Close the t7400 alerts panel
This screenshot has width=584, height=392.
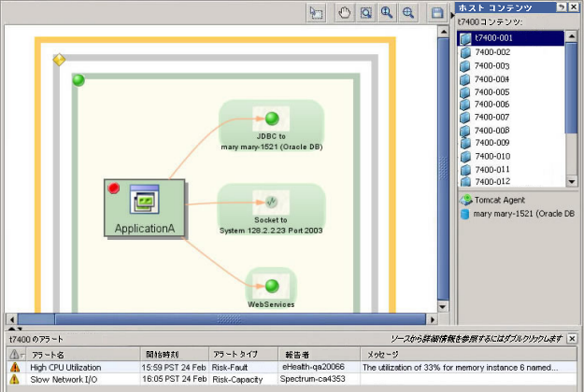coord(572,339)
